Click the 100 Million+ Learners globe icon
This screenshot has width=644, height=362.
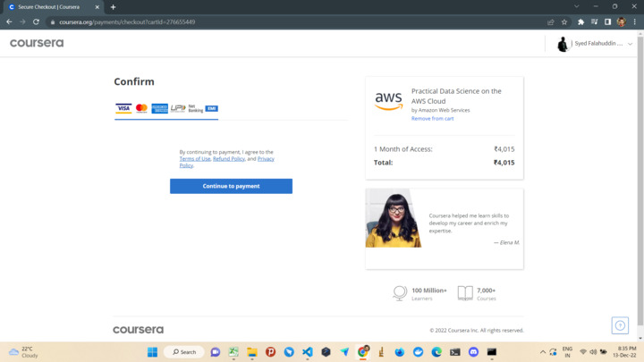[399, 293]
